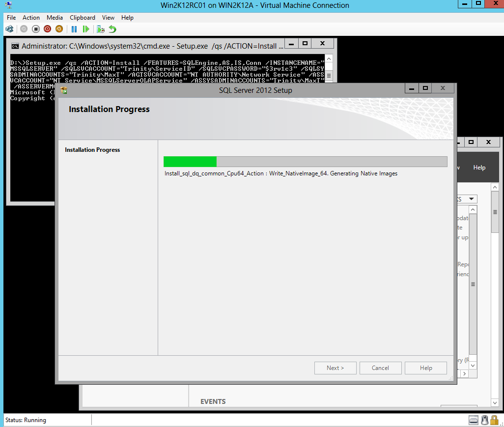Minimize the SQL Server 2012 Setup window
504x427 pixels.
coord(412,88)
